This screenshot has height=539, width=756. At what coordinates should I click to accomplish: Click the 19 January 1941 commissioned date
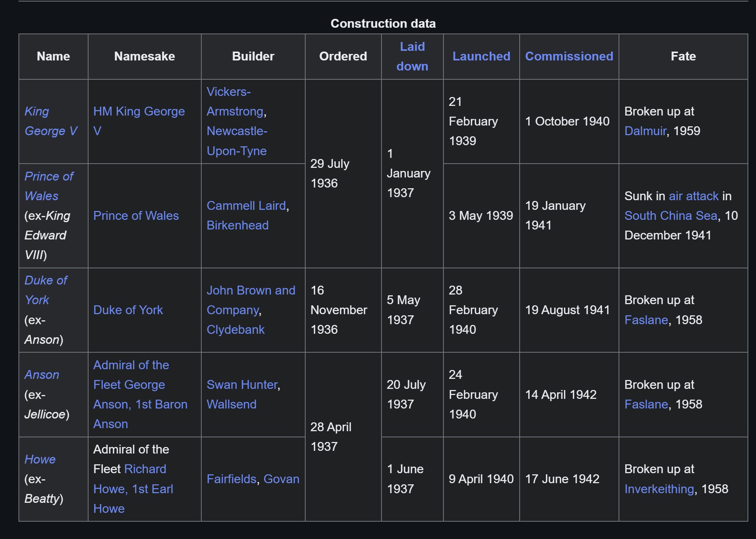(x=555, y=216)
